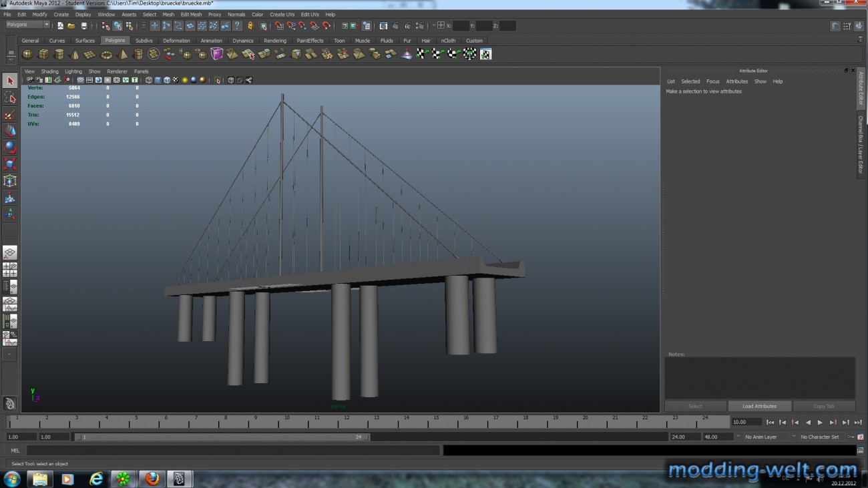Activate the Soft Modification tool
Image resolution: width=868 pixels, height=488 pixels.
click(10, 198)
